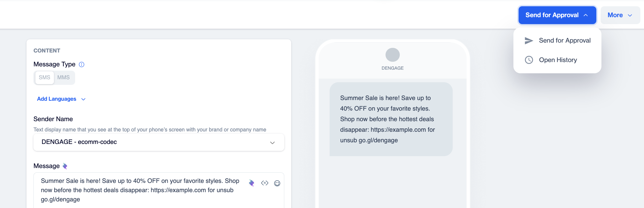Open the More dropdown menu
This screenshot has height=208, width=644.
[x=620, y=15]
